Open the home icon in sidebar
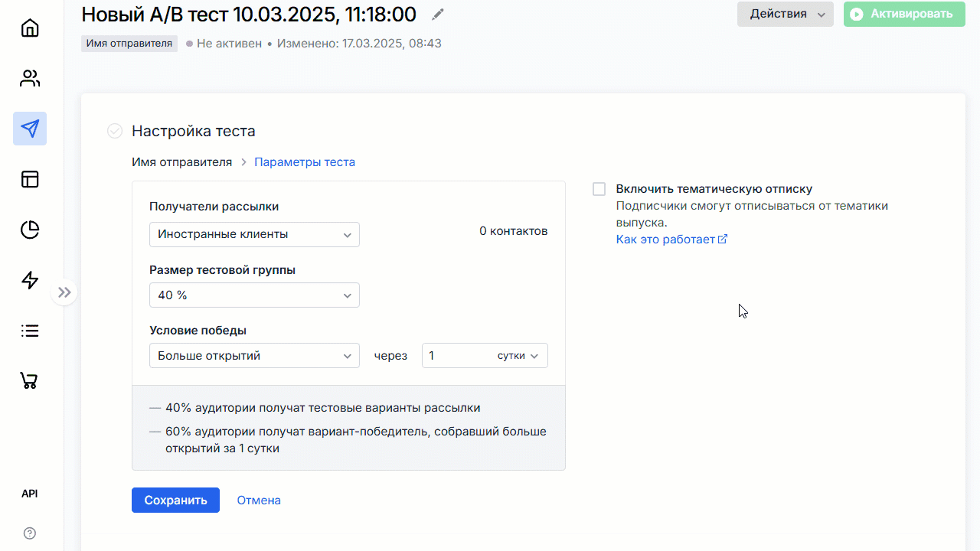Image resolution: width=980 pixels, height=551 pixels. [30, 28]
